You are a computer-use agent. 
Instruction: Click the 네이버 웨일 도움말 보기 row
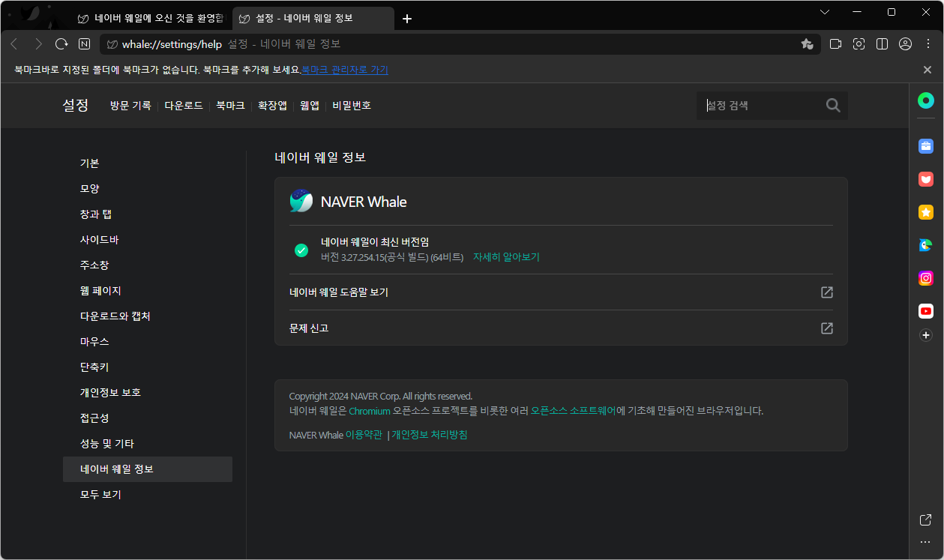[561, 292]
